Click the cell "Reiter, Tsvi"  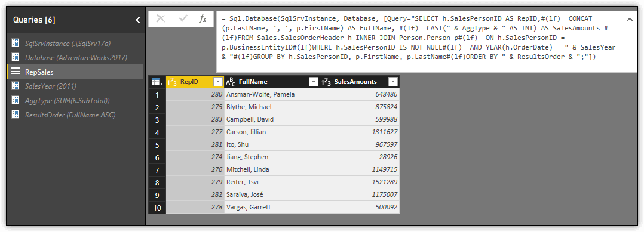pos(272,182)
